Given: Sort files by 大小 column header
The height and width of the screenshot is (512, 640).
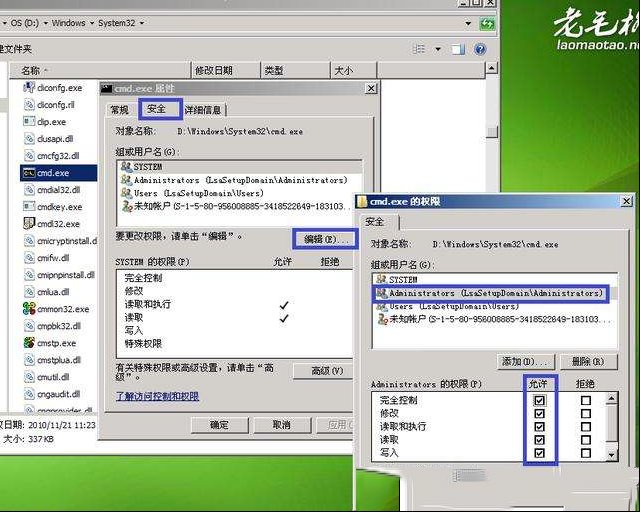Looking at the screenshot, I should [353, 71].
